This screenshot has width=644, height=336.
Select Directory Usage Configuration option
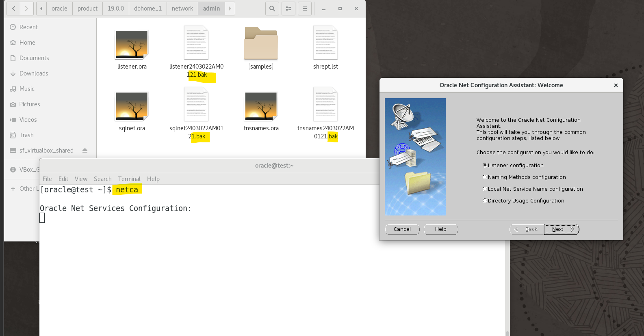(x=523, y=200)
